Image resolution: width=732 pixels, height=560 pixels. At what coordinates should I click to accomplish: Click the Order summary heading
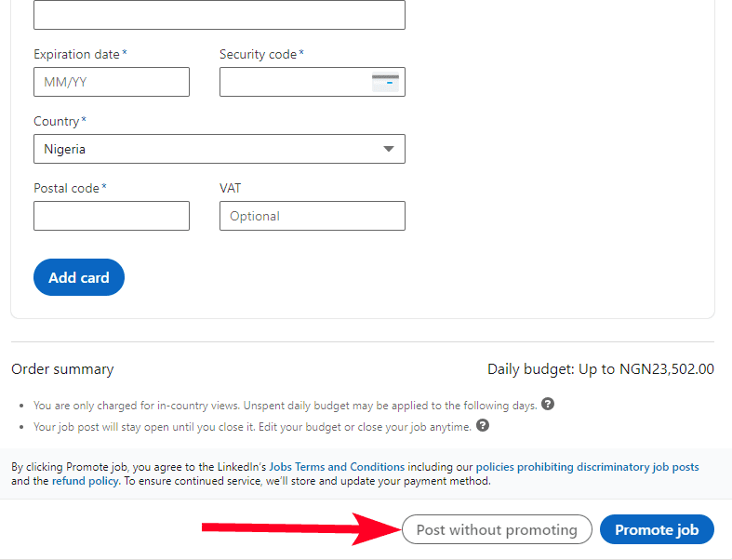(x=62, y=369)
